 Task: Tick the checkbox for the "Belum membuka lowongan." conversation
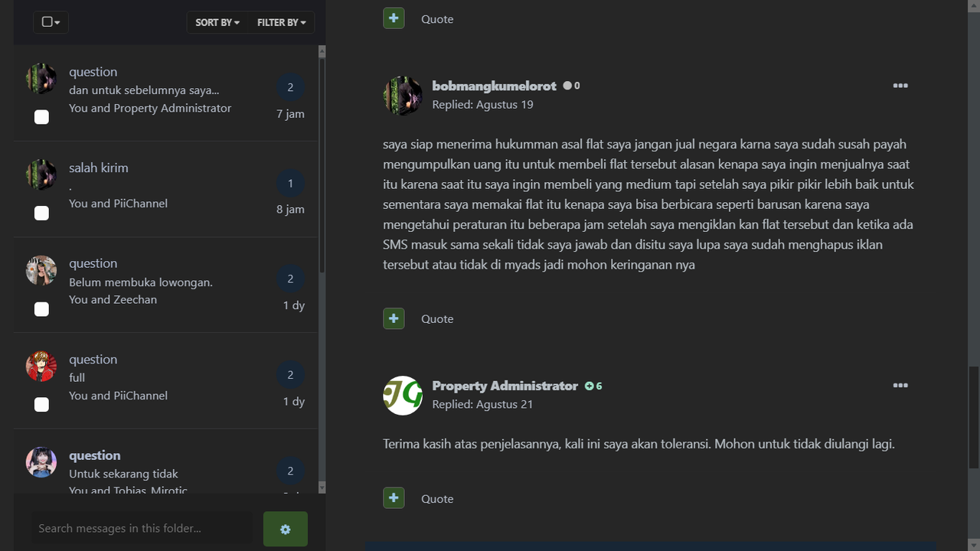click(x=41, y=309)
